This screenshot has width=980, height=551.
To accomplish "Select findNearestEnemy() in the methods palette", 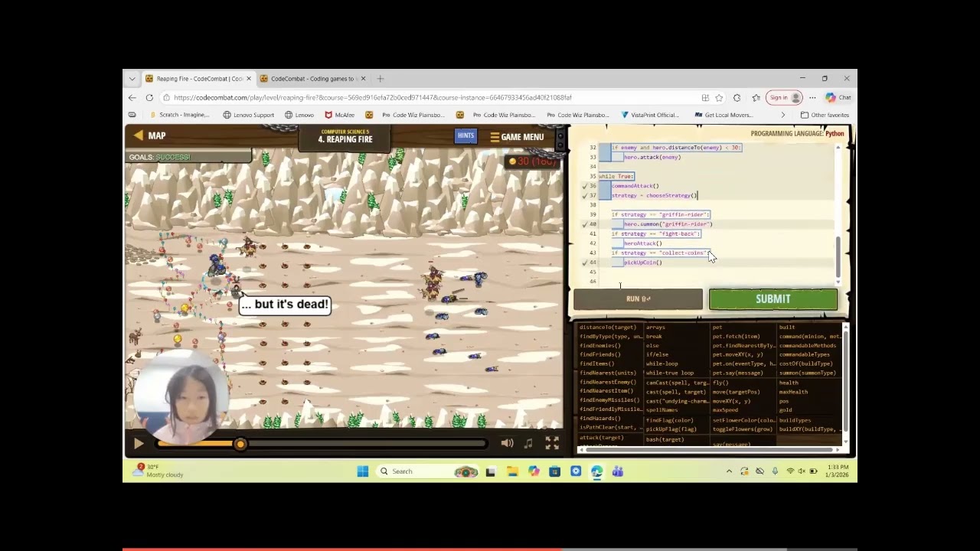I will 608,383.
